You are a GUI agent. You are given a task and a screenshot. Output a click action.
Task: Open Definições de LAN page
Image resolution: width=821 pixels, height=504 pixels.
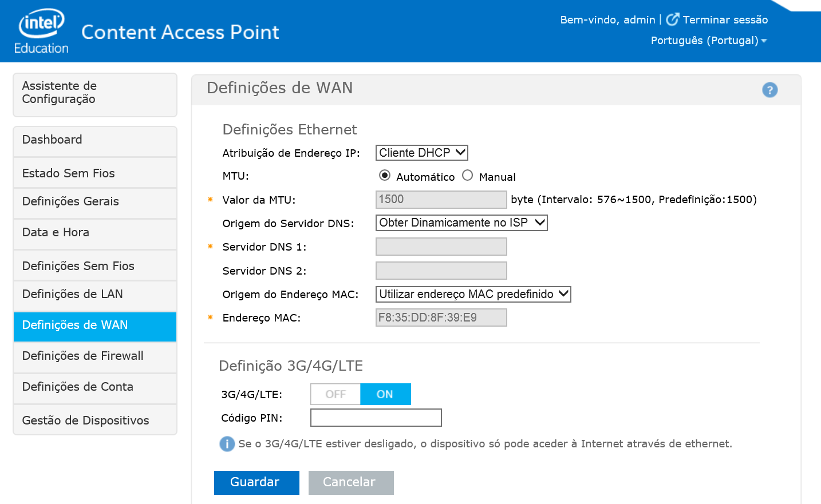coord(95,296)
